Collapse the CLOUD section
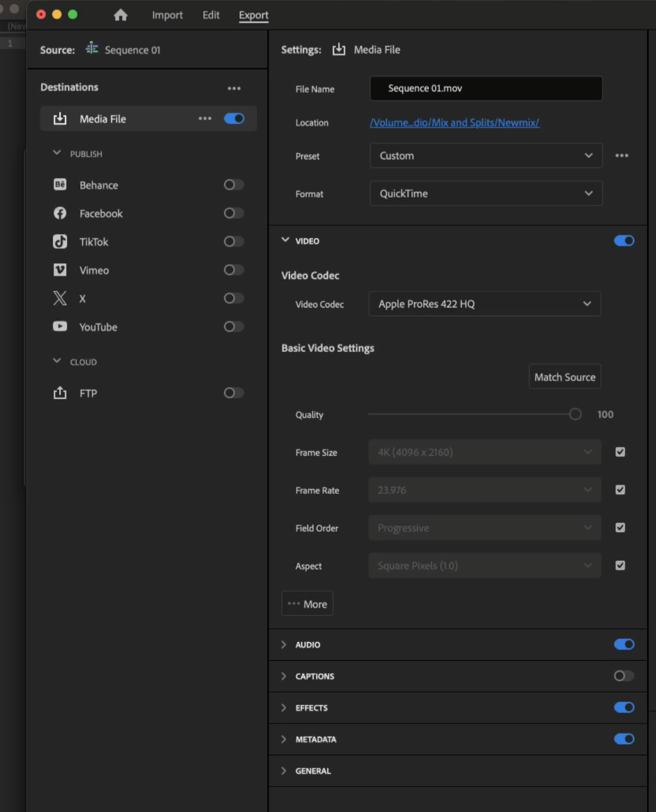The image size is (656, 812). [x=57, y=361]
